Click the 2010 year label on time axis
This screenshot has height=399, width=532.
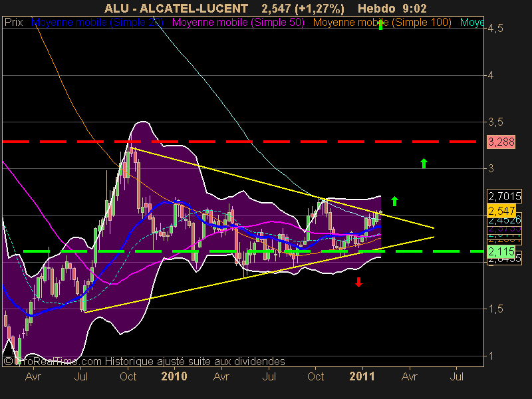tap(174, 376)
